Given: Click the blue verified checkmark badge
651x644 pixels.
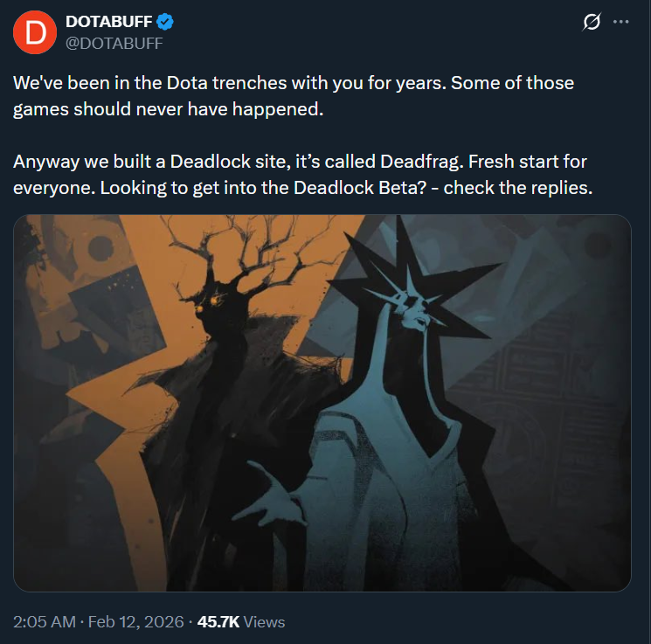Looking at the screenshot, I should pyautogui.click(x=165, y=22).
